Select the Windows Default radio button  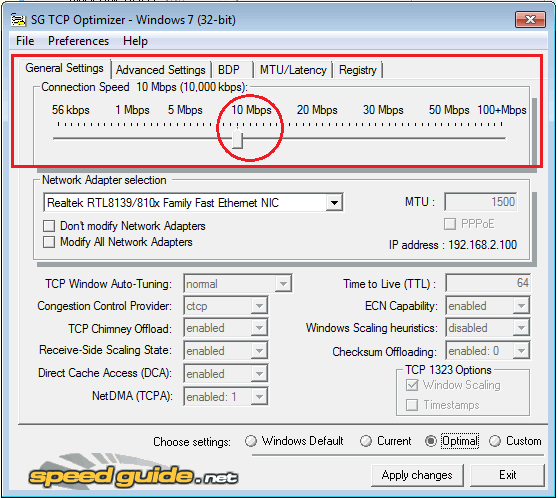point(251,441)
